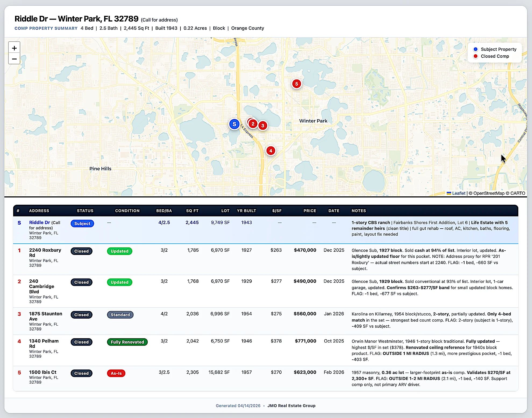The width and height of the screenshot is (532, 418).
Task: Click the ADDRESS column header
Action: [39, 211]
